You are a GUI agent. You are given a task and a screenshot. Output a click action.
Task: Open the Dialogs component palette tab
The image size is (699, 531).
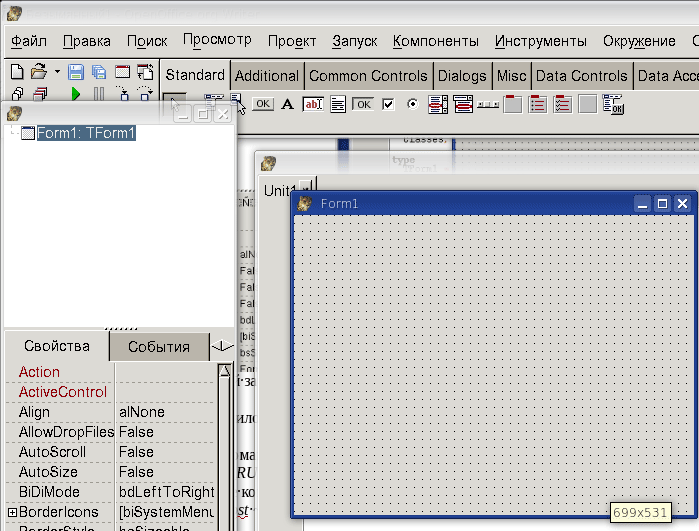462,75
